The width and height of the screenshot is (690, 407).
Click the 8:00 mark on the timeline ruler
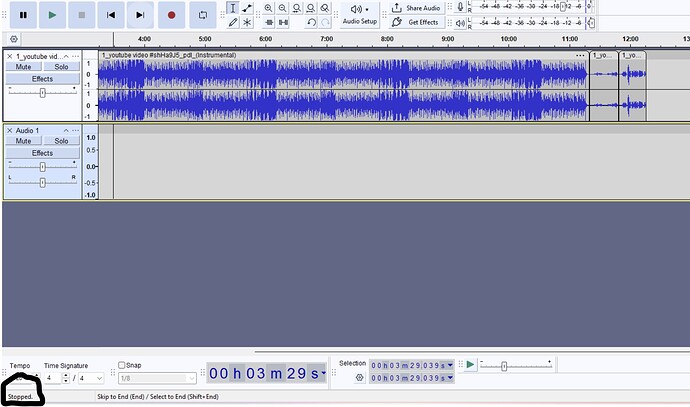[x=387, y=39]
